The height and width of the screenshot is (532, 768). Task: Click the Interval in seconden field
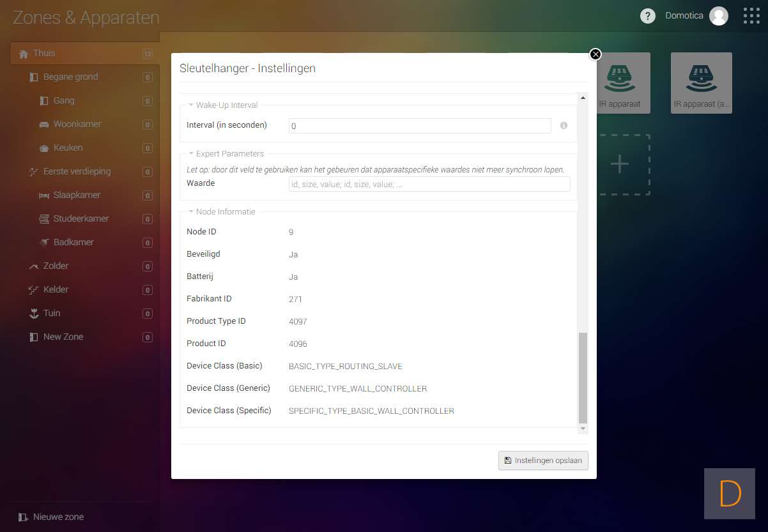click(419, 126)
